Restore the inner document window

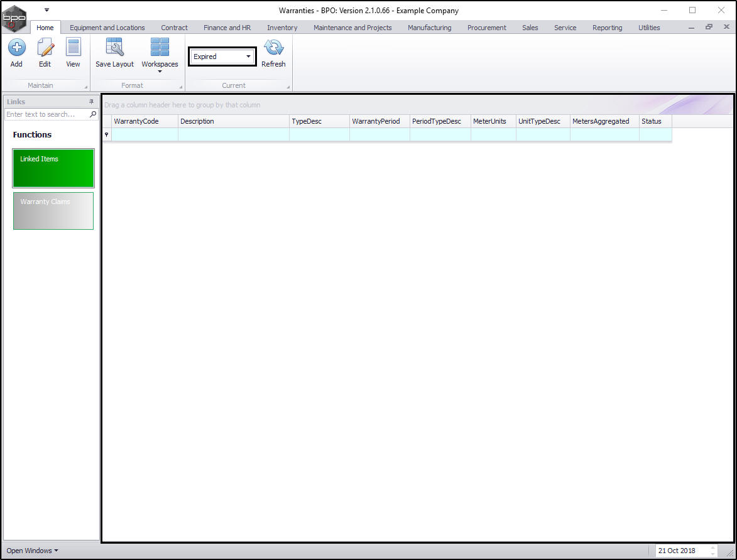[x=709, y=27]
